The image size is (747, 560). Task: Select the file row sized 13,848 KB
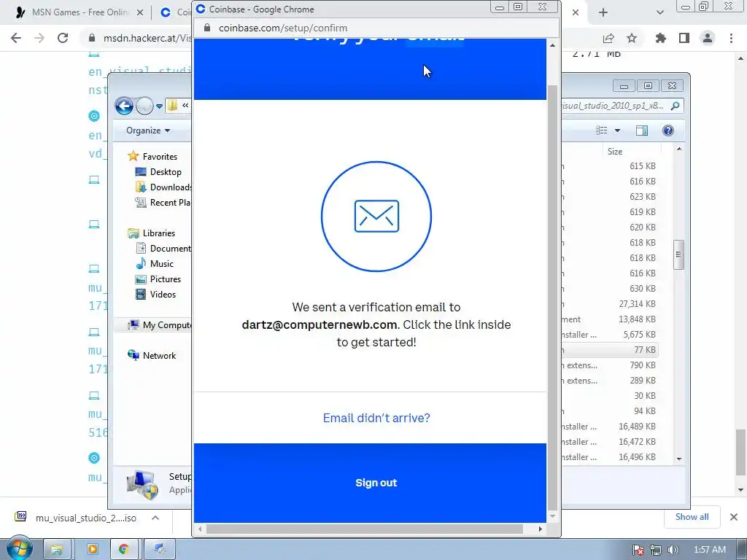pyautogui.click(x=610, y=319)
